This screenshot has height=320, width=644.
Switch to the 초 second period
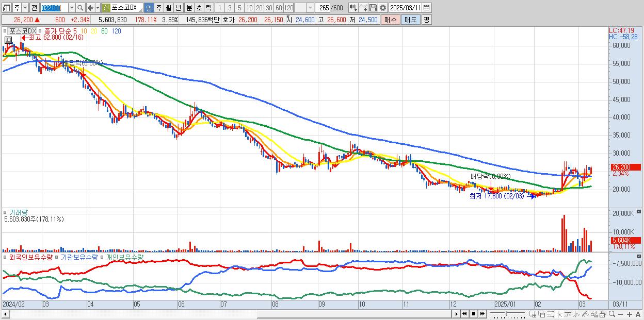pyautogui.click(x=199, y=8)
